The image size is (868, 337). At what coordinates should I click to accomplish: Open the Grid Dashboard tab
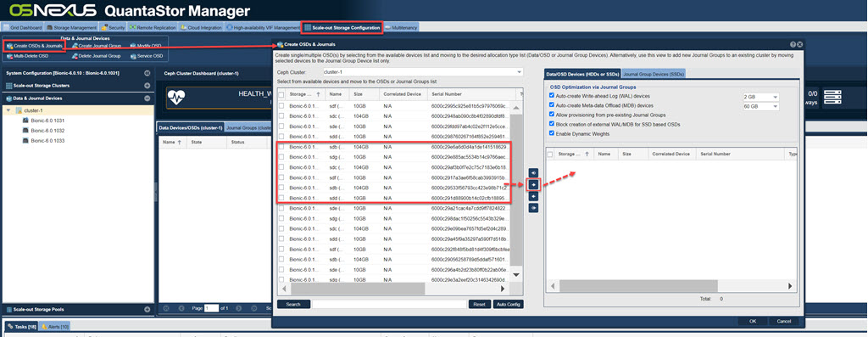[x=23, y=27]
